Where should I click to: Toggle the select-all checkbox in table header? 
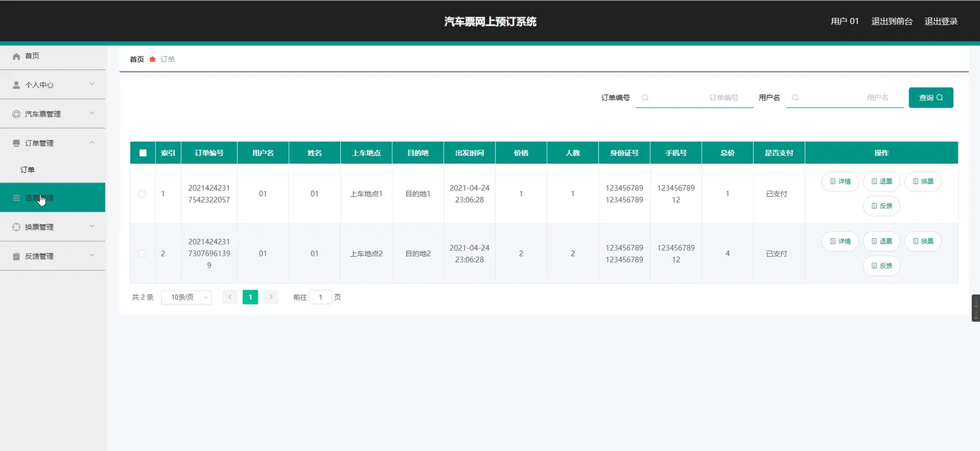click(x=143, y=153)
